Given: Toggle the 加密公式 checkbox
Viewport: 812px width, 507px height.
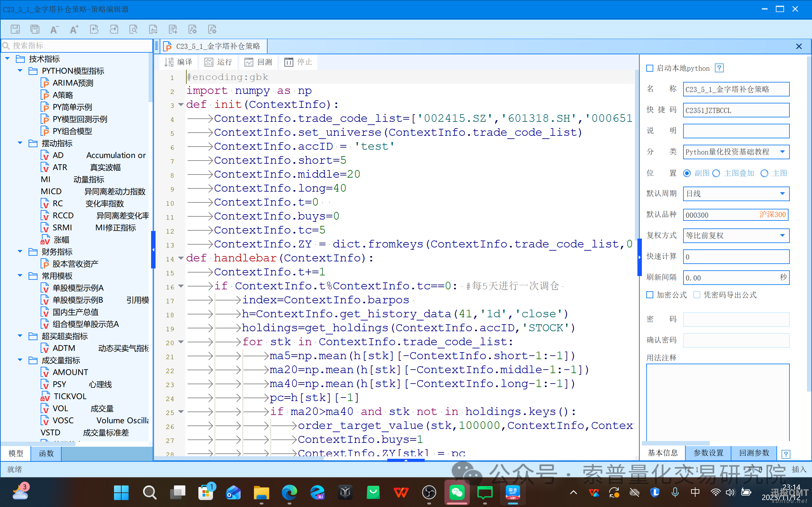Looking at the screenshot, I should tap(650, 295).
